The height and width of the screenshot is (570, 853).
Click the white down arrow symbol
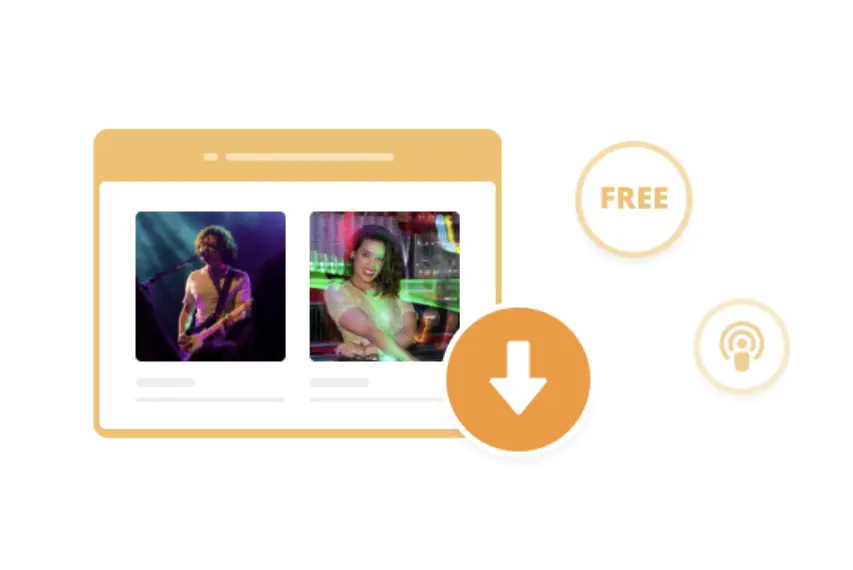point(518,378)
